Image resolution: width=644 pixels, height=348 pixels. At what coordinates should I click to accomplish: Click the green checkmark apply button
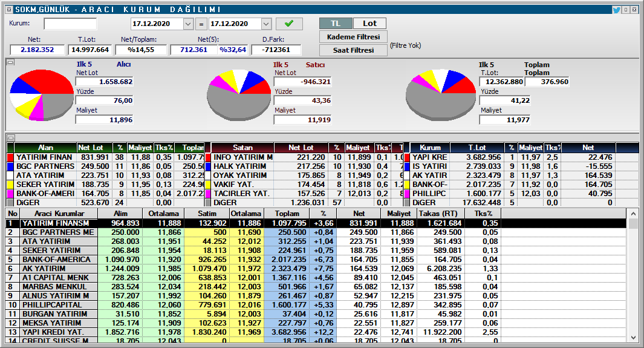(289, 24)
